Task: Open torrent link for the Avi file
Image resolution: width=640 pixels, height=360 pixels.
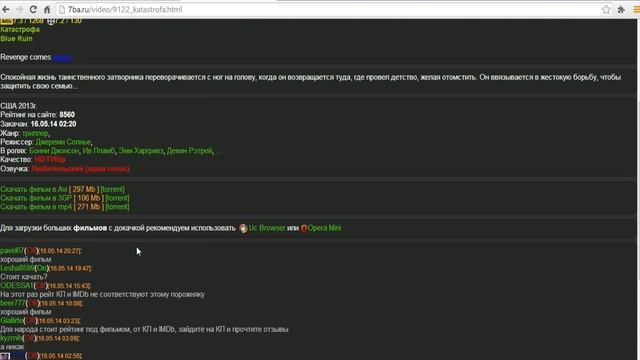Action: pyautogui.click(x=113, y=189)
